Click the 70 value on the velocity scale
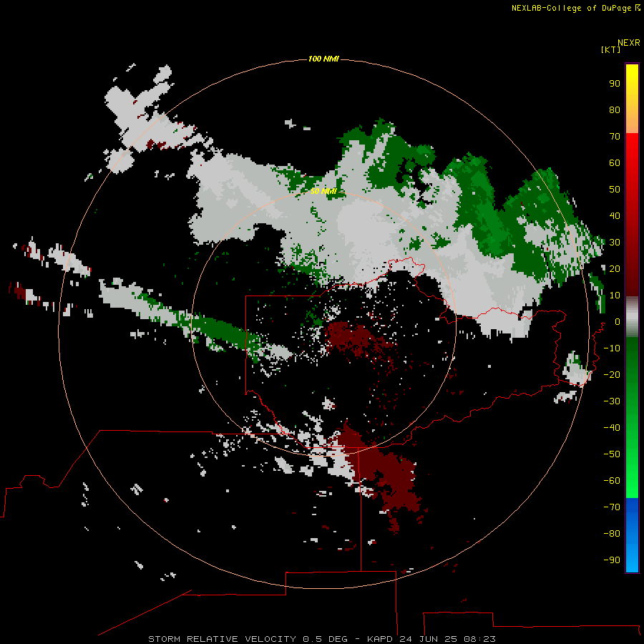644x644 pixels. click(615, 137)
